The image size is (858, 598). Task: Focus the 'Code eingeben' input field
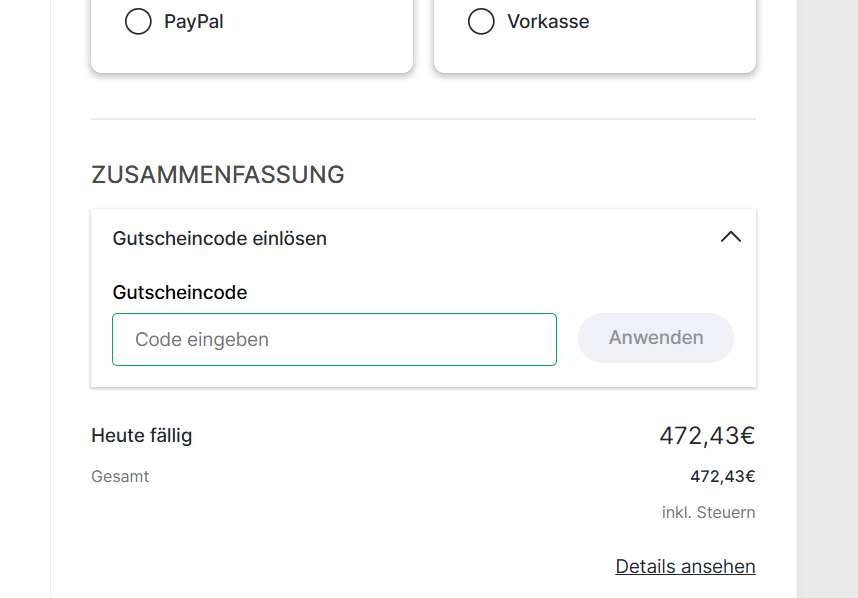(334, 340)
